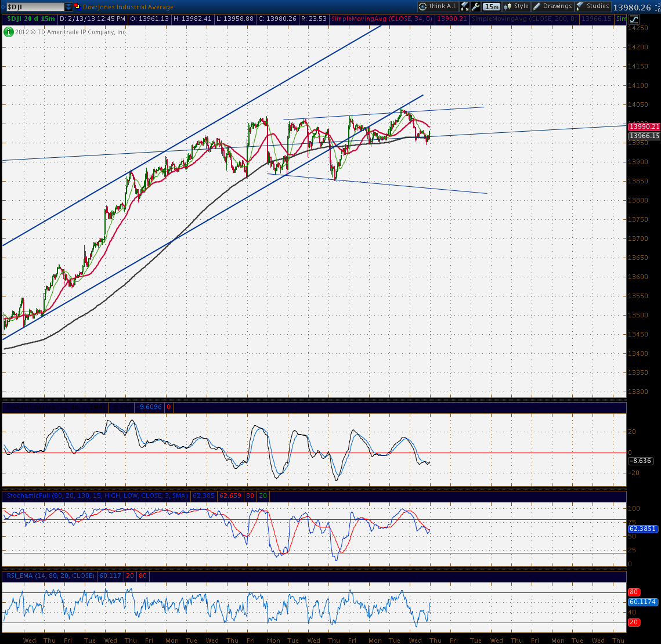Click the 13300 label on price axis

tap(638, 392)
